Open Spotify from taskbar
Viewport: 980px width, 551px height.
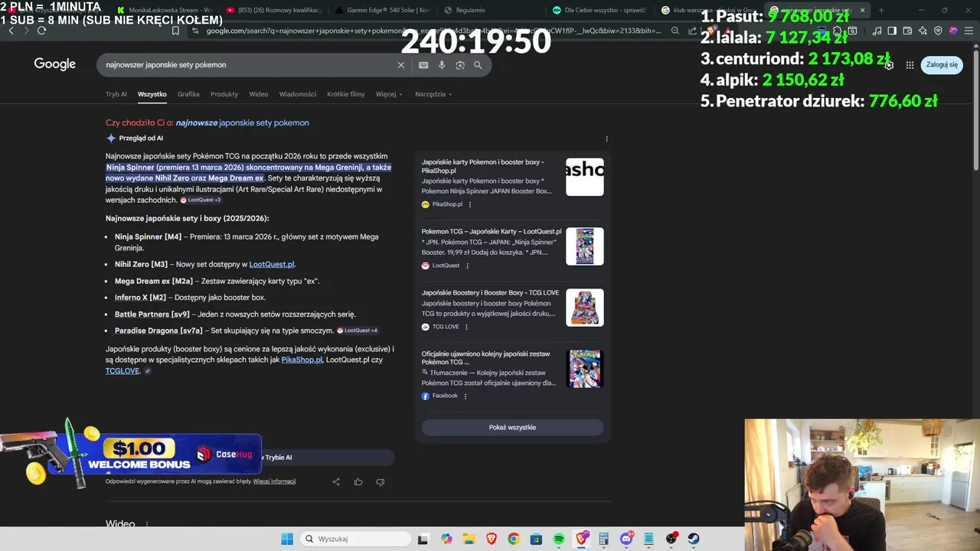tap(559, 539)
